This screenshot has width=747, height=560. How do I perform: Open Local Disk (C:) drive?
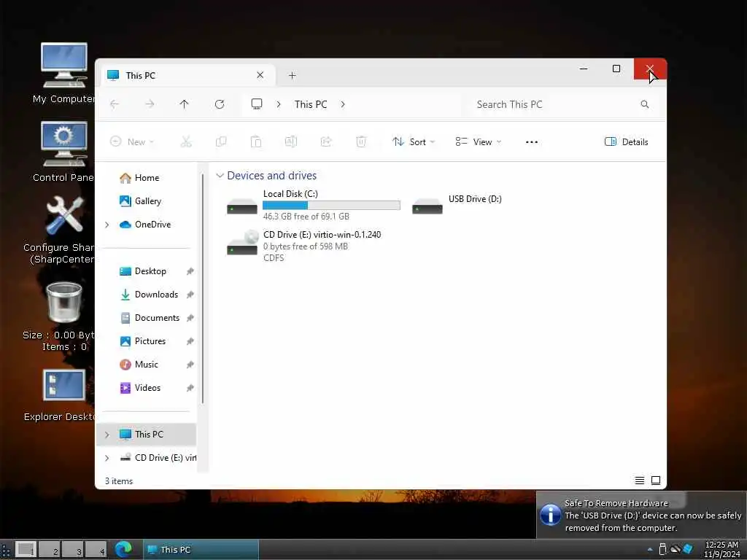pyautogui.click(x=314, y=205)
